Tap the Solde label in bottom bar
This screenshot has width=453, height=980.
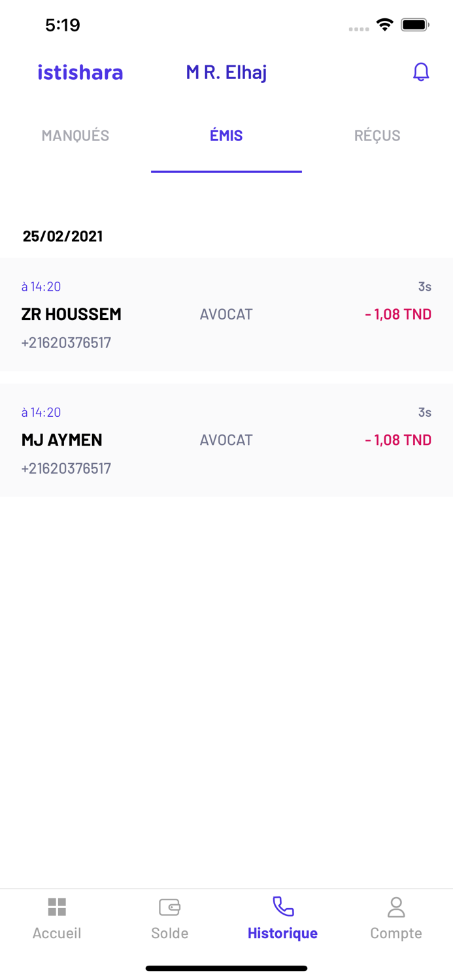click(x=169, y=933)
